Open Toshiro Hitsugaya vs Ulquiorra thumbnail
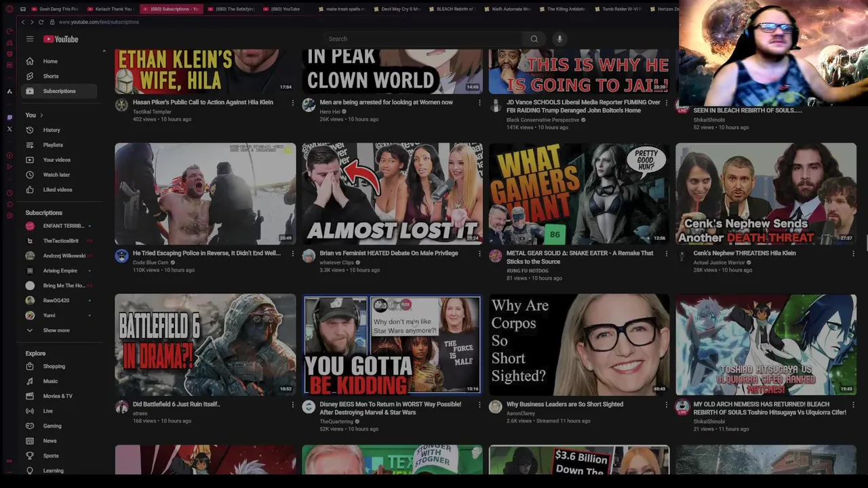This screenshot has height=488, width=868. [766, 344]
